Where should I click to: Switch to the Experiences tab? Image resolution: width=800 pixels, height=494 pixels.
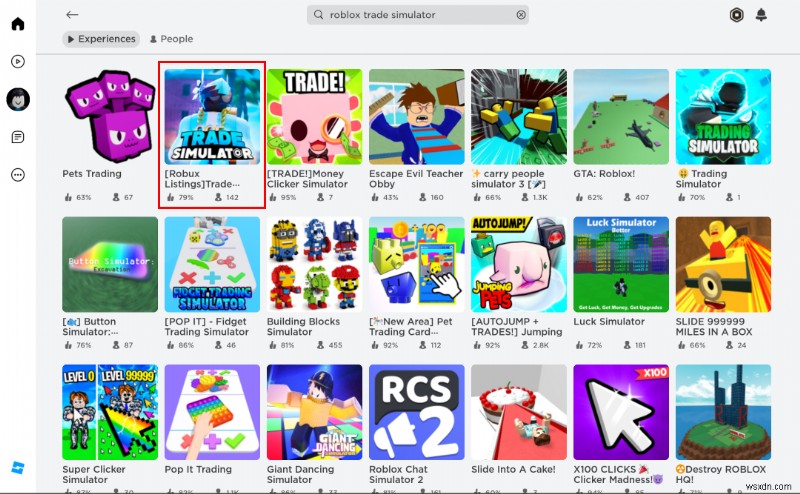point(101,39)
